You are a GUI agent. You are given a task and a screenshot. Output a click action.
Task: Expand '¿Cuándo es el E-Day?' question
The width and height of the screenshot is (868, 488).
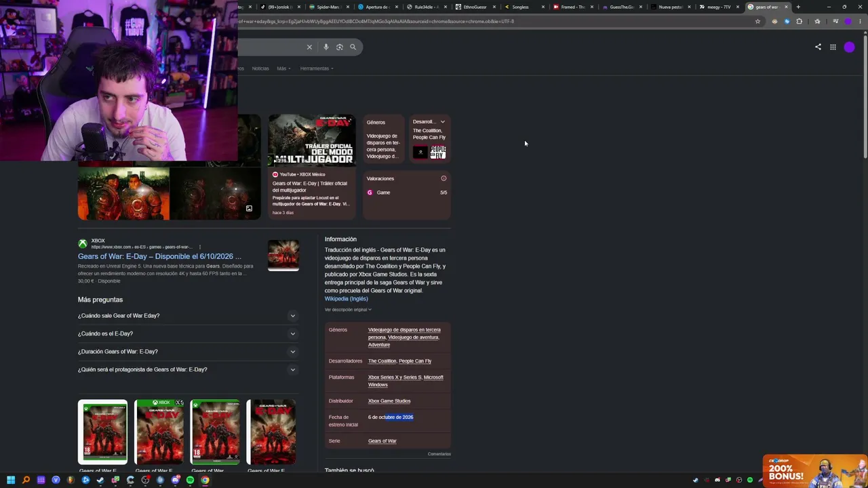[x=188, y=333]
